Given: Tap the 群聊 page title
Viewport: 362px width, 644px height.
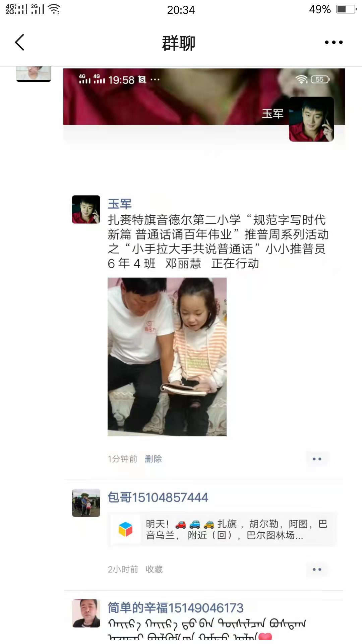Looking at the screenshot, I should (x=179, y=43).
